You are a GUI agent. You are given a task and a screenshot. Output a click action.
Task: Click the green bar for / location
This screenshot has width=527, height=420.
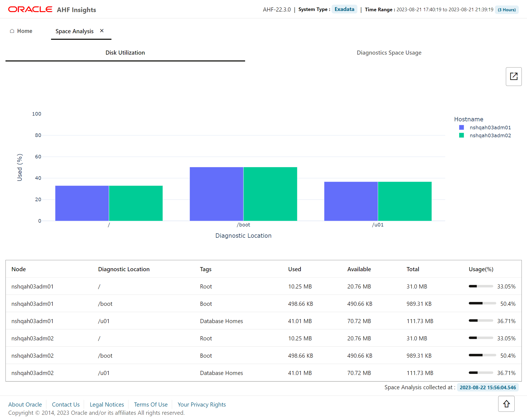(x=136, y=203)
